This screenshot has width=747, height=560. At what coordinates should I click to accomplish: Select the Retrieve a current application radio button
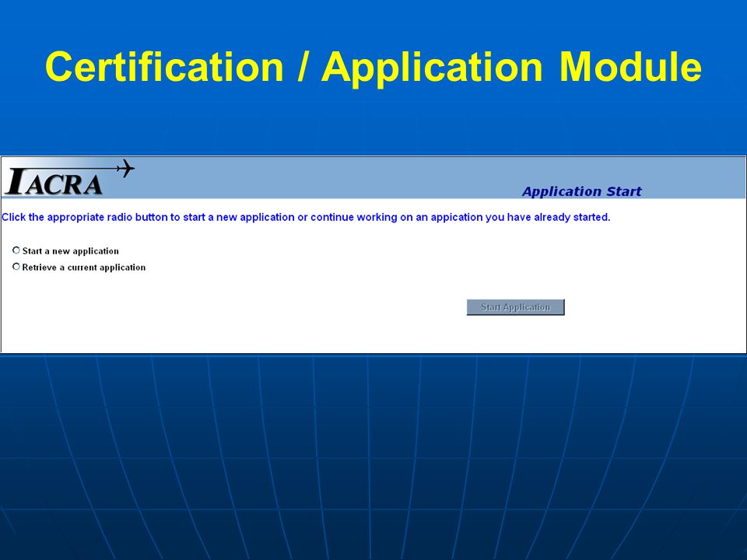16,267
